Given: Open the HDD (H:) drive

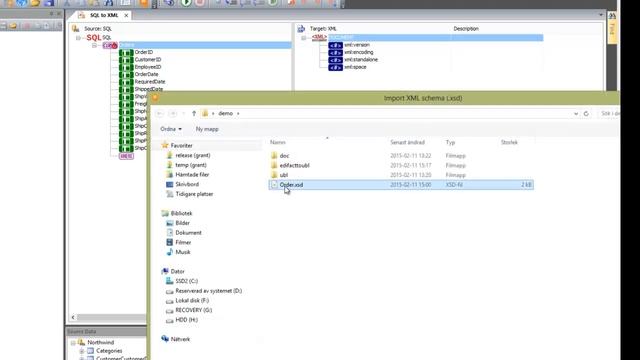Looking at the screenshot, I should pos(186,320).
